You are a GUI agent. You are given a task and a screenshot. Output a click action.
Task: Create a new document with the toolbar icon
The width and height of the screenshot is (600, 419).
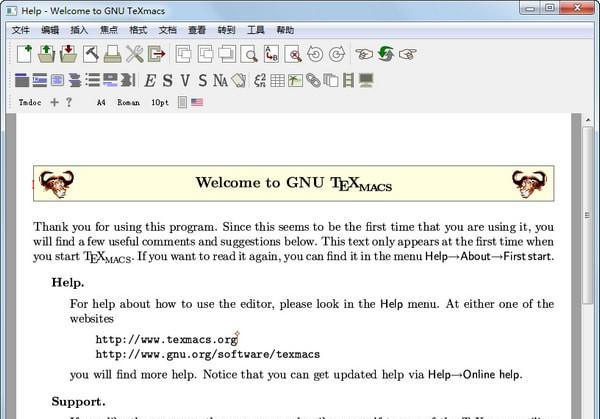24,54
